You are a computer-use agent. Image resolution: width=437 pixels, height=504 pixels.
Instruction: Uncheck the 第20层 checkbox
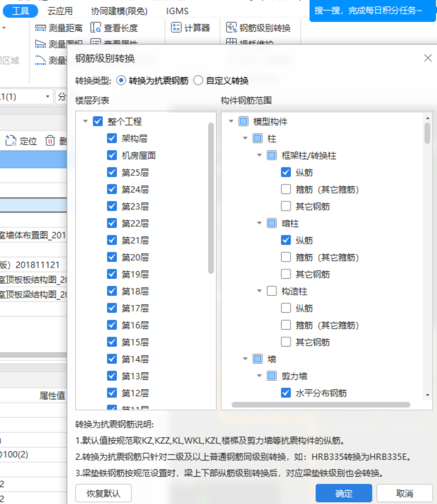coord(112,257)
